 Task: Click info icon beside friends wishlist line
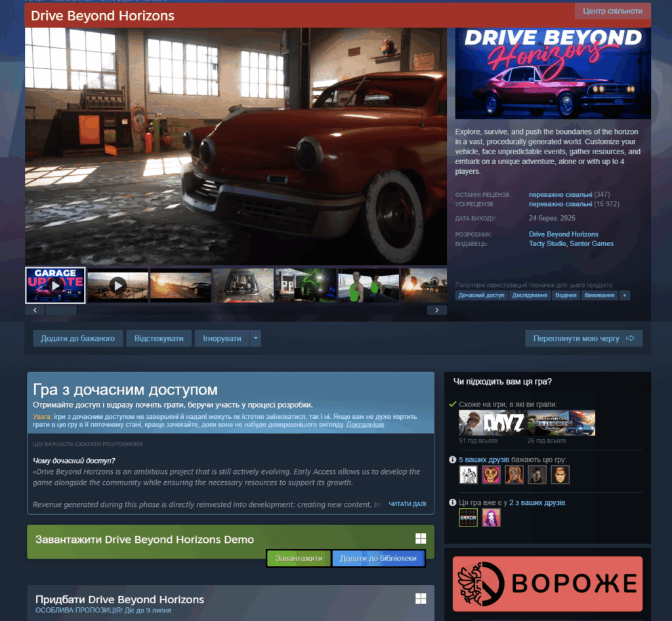452,460
